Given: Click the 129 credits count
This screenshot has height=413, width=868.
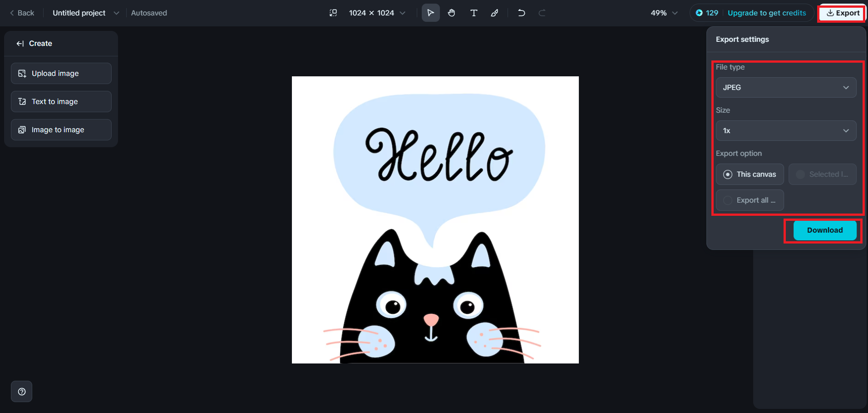Looking at the screenshot, I should (712, 13).
